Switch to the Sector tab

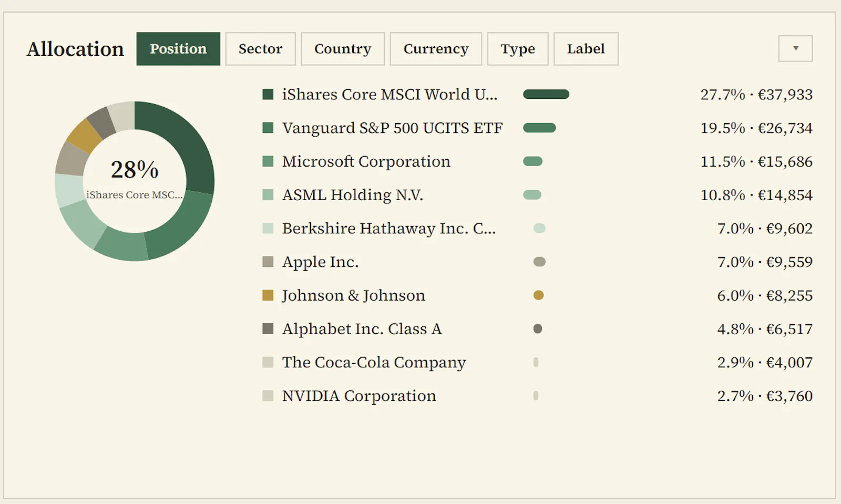[x=260, y=49]
